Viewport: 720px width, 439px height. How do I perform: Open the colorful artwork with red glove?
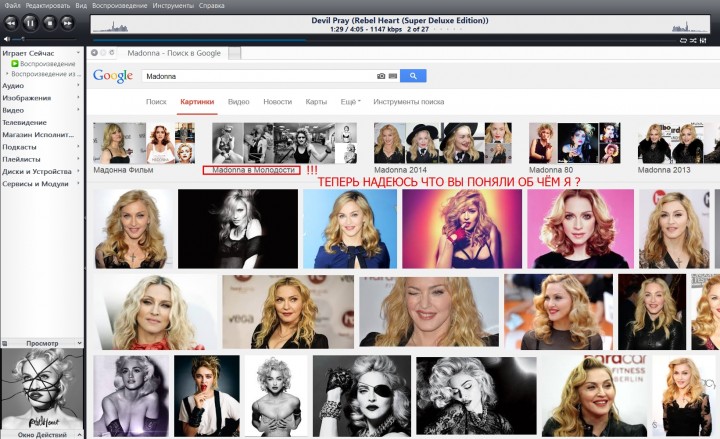tap(462, 229)
